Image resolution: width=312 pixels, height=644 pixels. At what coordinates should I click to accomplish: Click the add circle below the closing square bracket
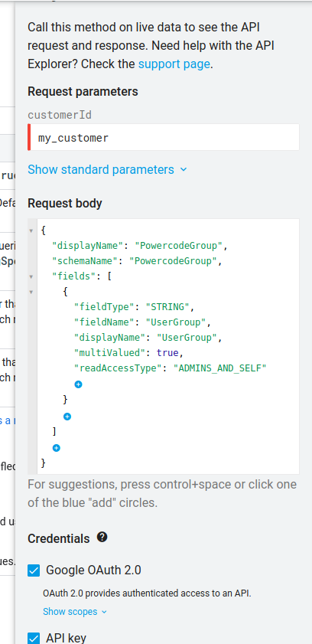(x=57, y=448)
